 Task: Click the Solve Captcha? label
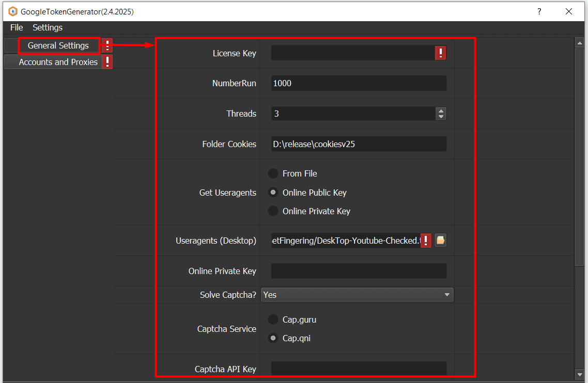tap(228, 295)
